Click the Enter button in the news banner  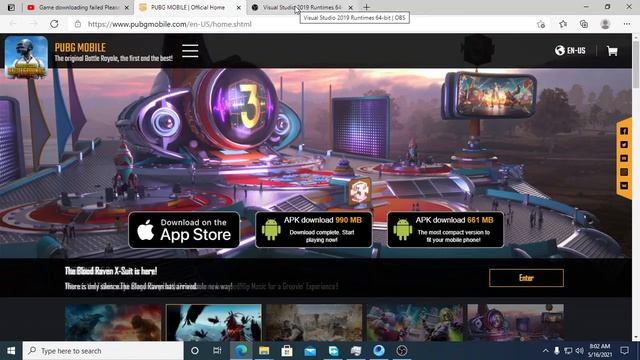526,278
